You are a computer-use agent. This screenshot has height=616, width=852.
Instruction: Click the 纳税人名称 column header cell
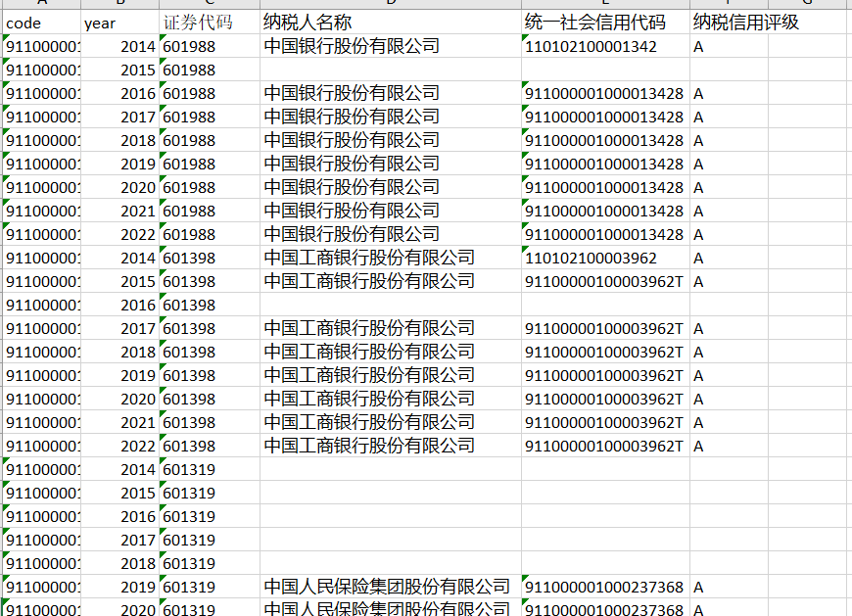(390, 23)
